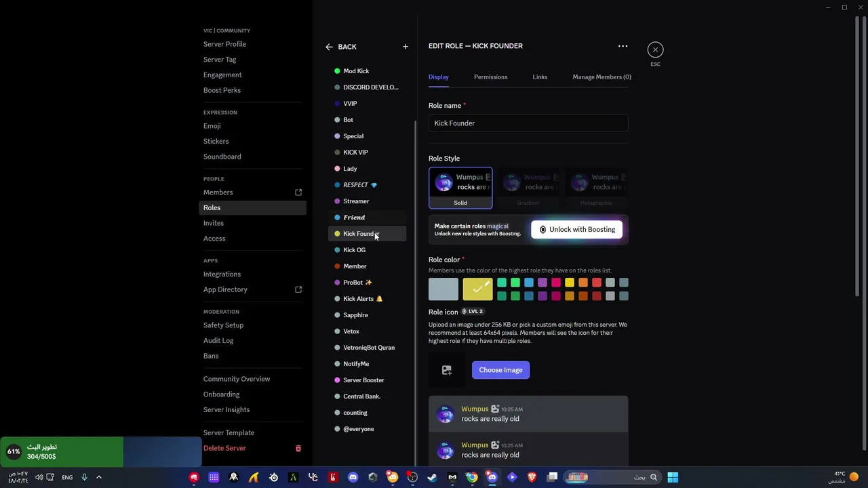Select the Mod Kick role
This screenshot has width=868, height=488.
pos(367,71)
